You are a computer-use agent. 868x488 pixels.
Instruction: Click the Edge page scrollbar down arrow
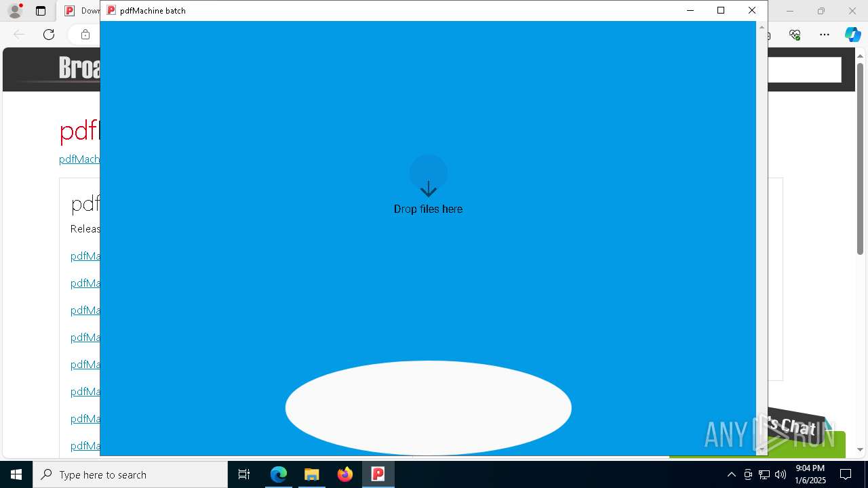[860, 449]
